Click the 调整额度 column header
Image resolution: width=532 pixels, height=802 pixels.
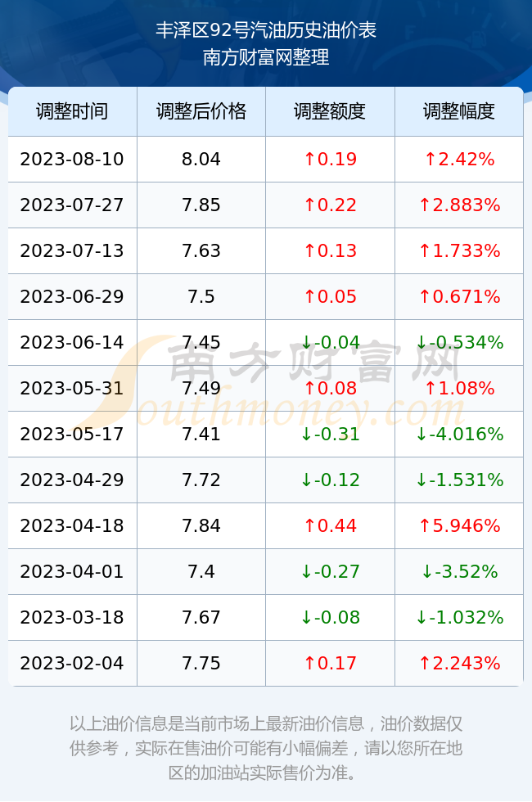[330, 111]
